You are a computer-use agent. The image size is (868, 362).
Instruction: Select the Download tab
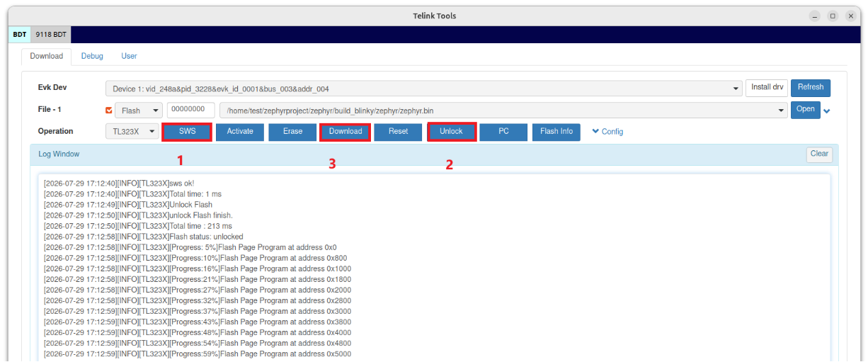coord(47,56)
